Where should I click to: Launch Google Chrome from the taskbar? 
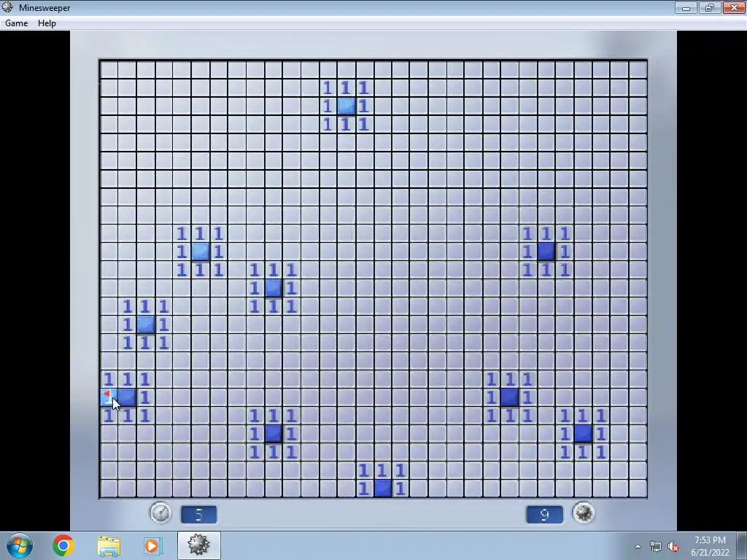point(63,545)
